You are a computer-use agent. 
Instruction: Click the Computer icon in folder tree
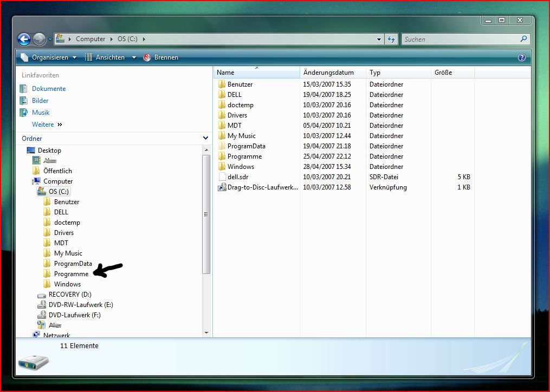coord(36,181)
